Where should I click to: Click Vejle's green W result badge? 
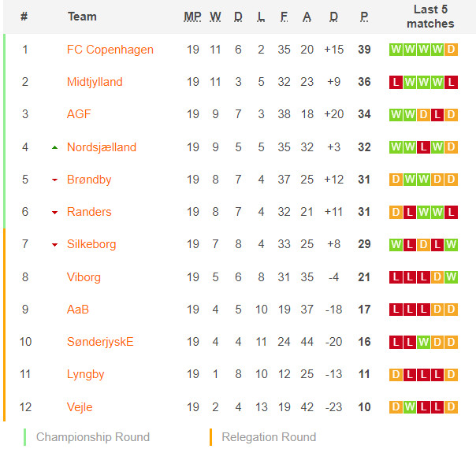tap(410, 407)
